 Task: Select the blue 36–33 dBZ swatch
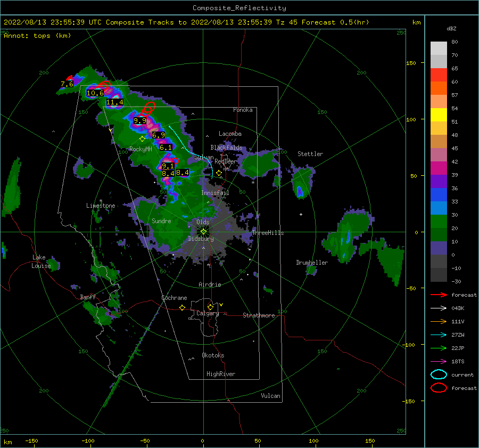click(439, 195)
